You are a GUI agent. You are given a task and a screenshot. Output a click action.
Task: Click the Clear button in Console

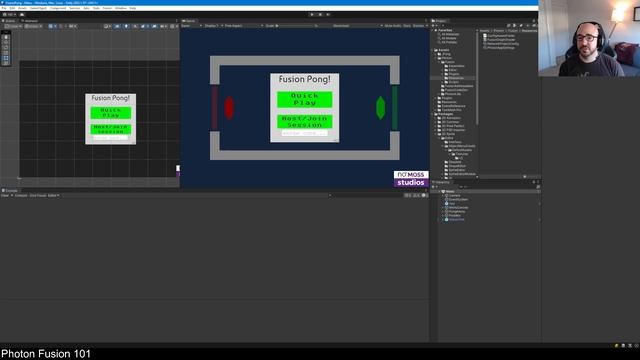point(5,196)
